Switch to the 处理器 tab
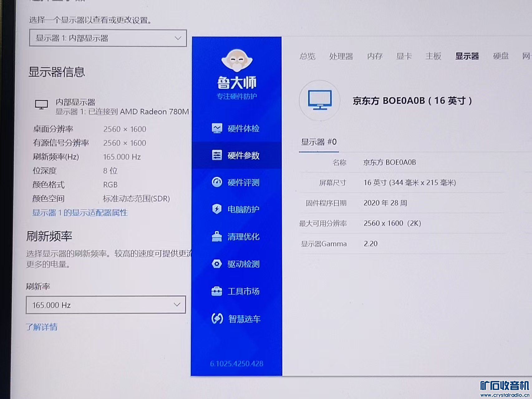This screenshot has width=532, height=399. 341,56
